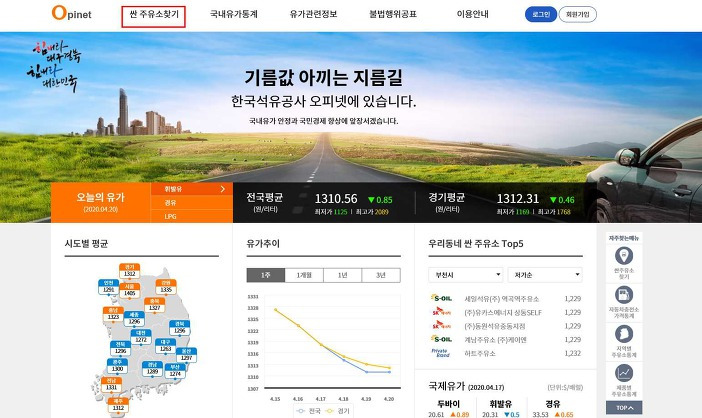The height and width of the screenshot is (418, 702).
Task: Select the 서울 price marker on the map
Action: (129, 271)
